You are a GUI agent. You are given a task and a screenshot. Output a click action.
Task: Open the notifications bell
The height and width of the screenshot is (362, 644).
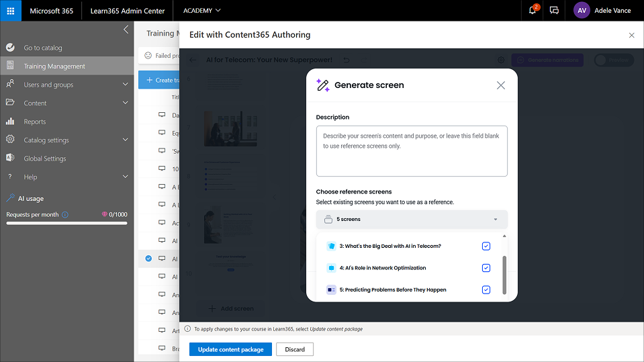(533, 11)
